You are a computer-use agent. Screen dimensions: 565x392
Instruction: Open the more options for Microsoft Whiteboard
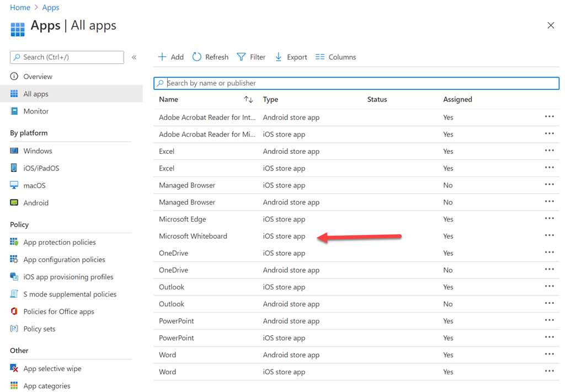[x=549, y=236]
